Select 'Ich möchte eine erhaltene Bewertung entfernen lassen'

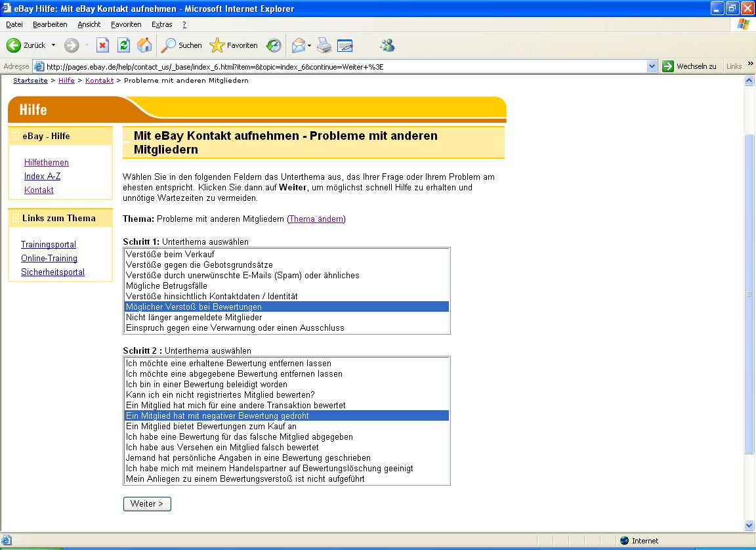pos(287,363)
